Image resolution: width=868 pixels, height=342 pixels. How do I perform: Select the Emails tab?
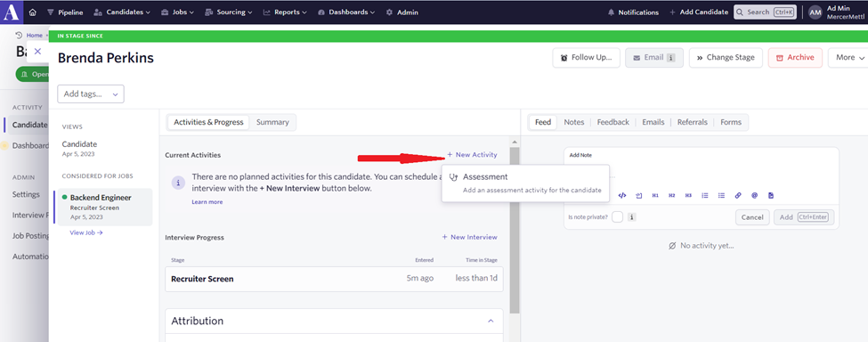click(x=653, y=122)
